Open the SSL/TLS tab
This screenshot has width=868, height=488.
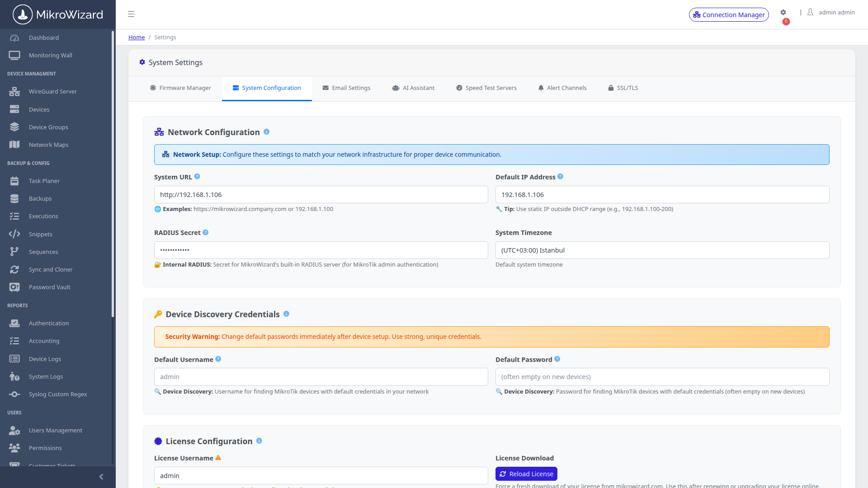pos(623,88)
